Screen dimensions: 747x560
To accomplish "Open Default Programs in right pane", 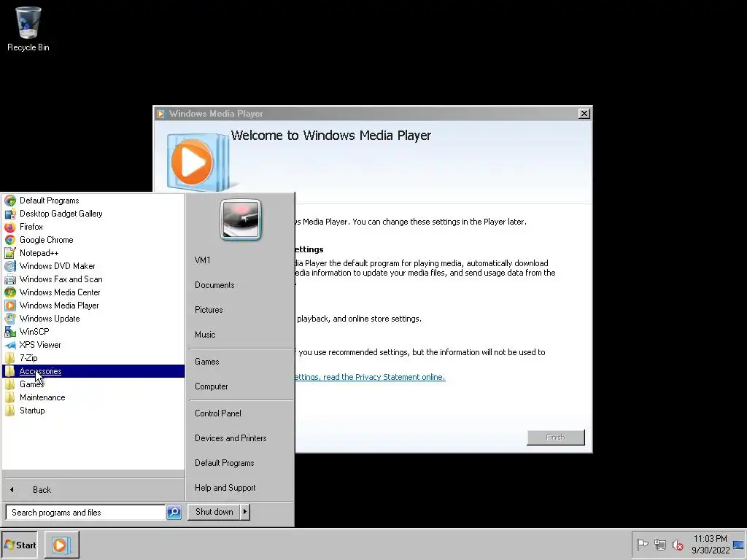I will coord(241,463).
